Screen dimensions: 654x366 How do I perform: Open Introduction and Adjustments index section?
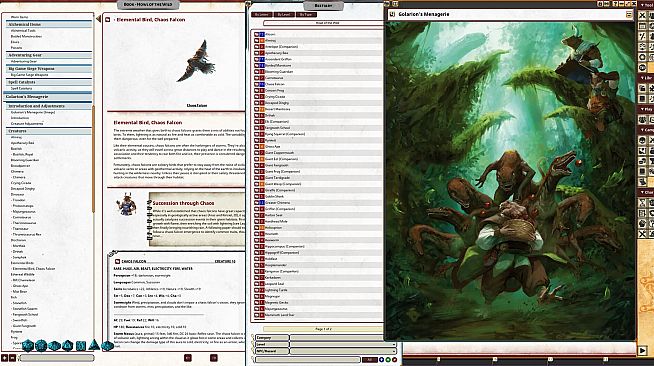click(48, 106)
